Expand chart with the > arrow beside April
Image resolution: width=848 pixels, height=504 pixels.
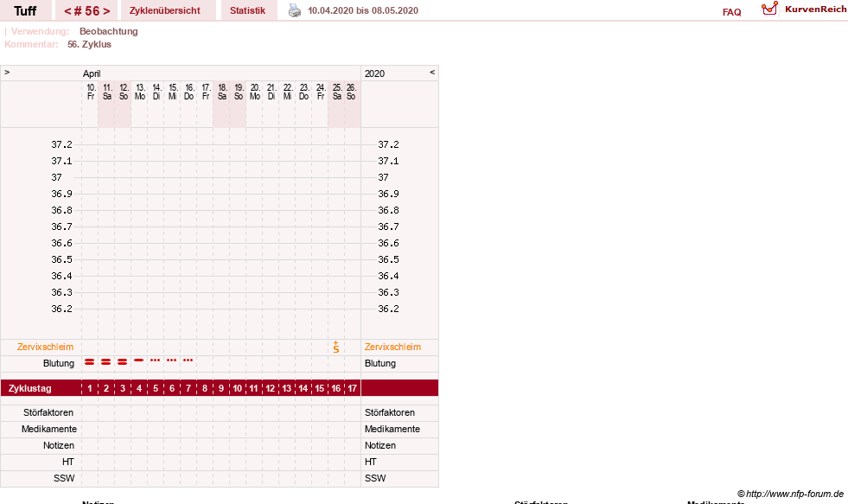[x=7, y=72]
